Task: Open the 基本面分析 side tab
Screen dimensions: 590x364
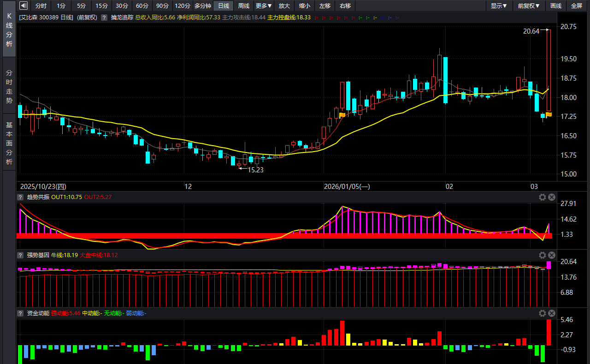Action: [9, 142]
